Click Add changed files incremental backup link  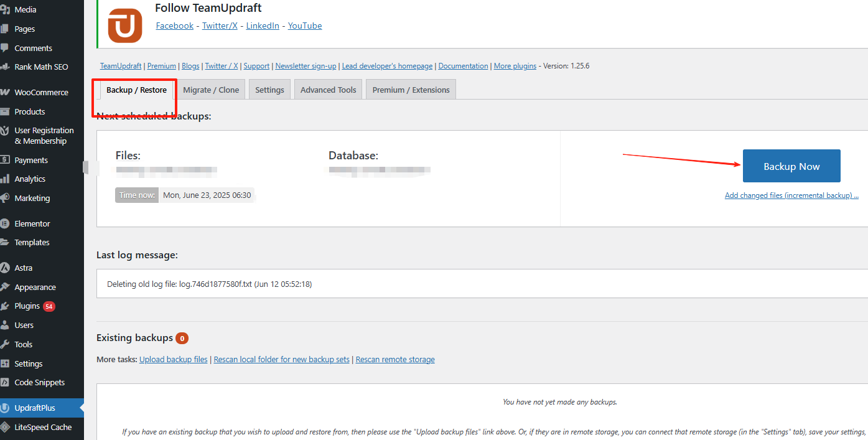(791, 195)
